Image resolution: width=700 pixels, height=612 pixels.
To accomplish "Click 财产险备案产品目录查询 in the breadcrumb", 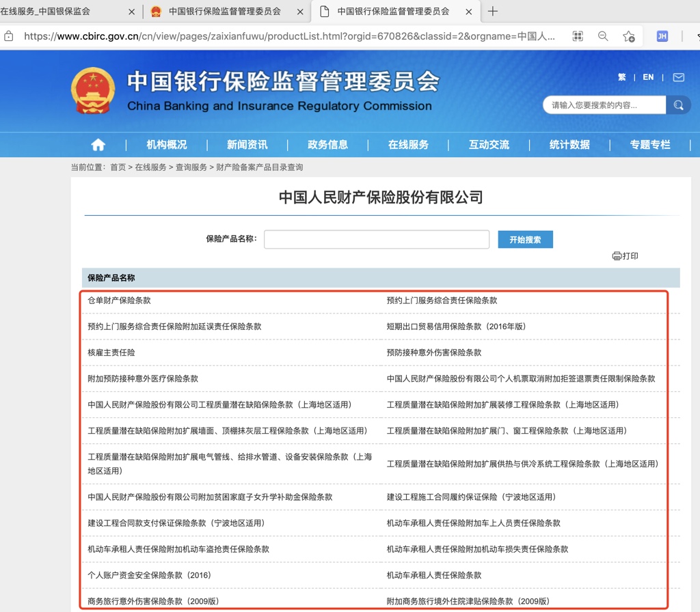I will (259, 167).
